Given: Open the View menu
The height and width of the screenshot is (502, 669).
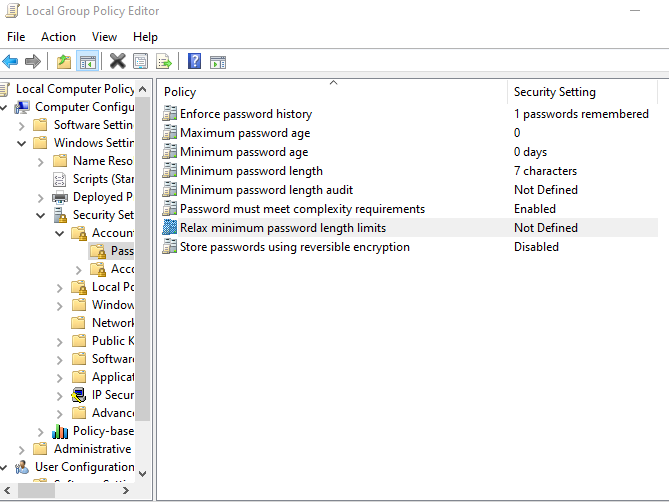Looking at the screenshot, I should (x=104, y=37).
